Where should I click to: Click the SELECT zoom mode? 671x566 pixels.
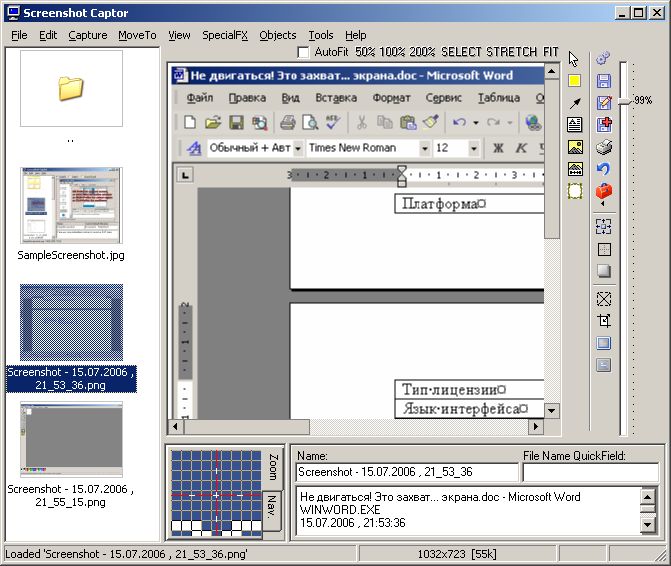tap(461, 52)
